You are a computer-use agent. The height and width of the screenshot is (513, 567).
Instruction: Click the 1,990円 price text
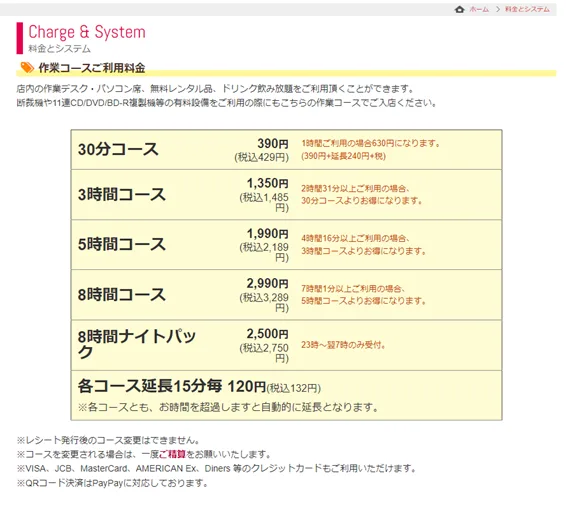pos(267,234)
